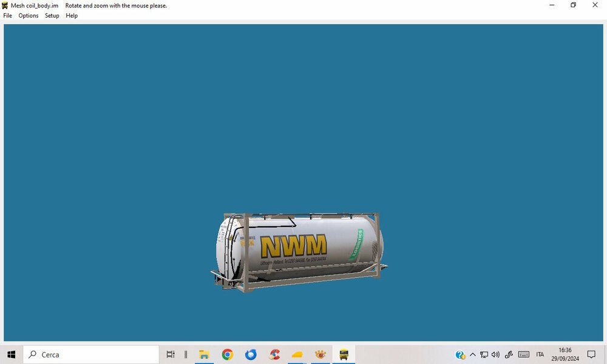
Task: Minimize the mesh viewer window
Action: coord(552,5)
